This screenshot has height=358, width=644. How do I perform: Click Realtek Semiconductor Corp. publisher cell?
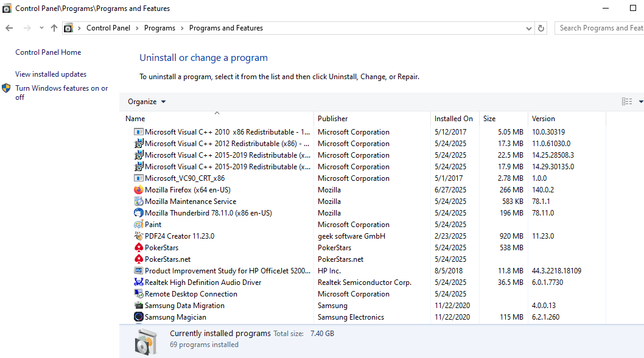pos(364,283)
